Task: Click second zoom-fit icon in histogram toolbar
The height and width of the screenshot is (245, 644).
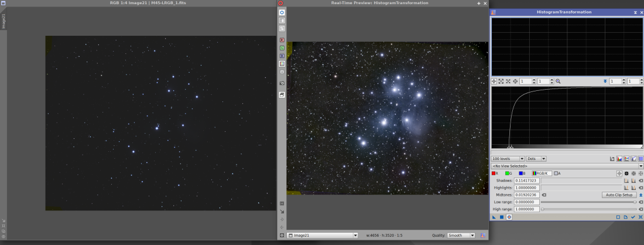Action: pyautogui.click(x=501, y=81)
